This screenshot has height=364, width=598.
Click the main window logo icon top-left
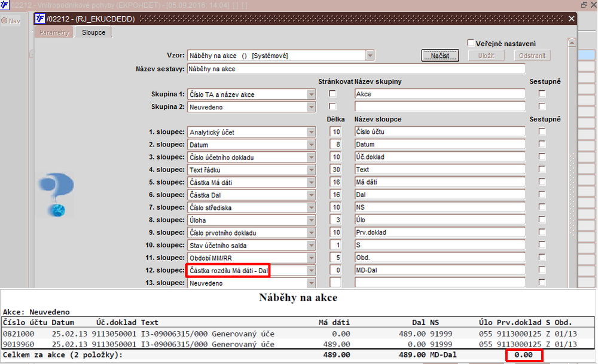5,5
